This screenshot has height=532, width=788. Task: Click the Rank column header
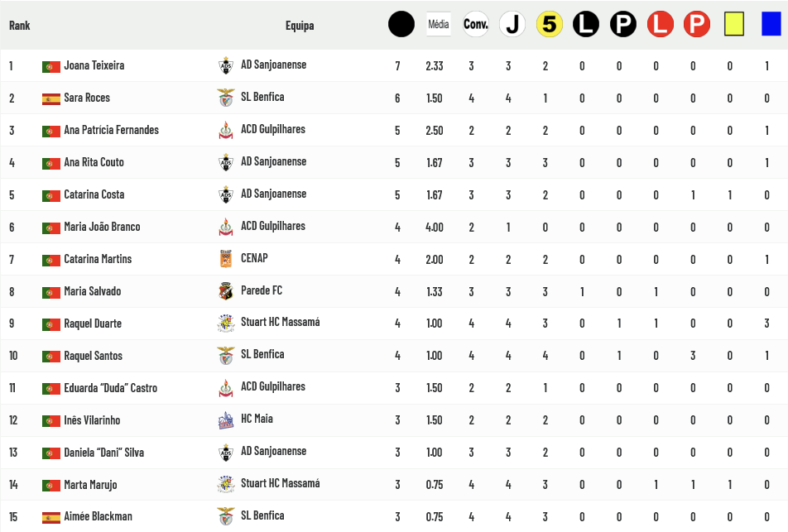(x=20, y=26)
